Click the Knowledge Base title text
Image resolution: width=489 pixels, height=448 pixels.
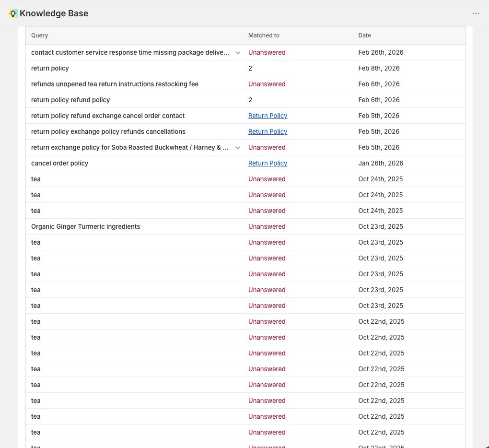click(x=54, y=13)
